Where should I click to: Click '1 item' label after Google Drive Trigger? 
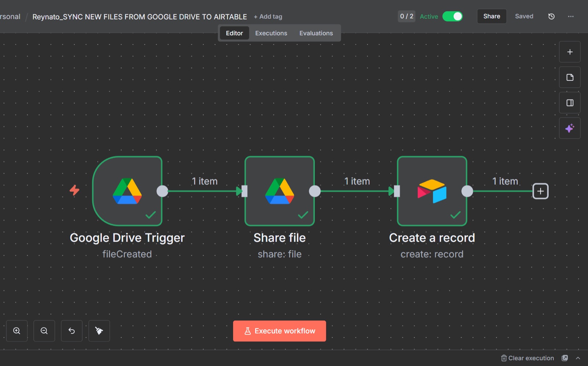[x=205, y=181]
